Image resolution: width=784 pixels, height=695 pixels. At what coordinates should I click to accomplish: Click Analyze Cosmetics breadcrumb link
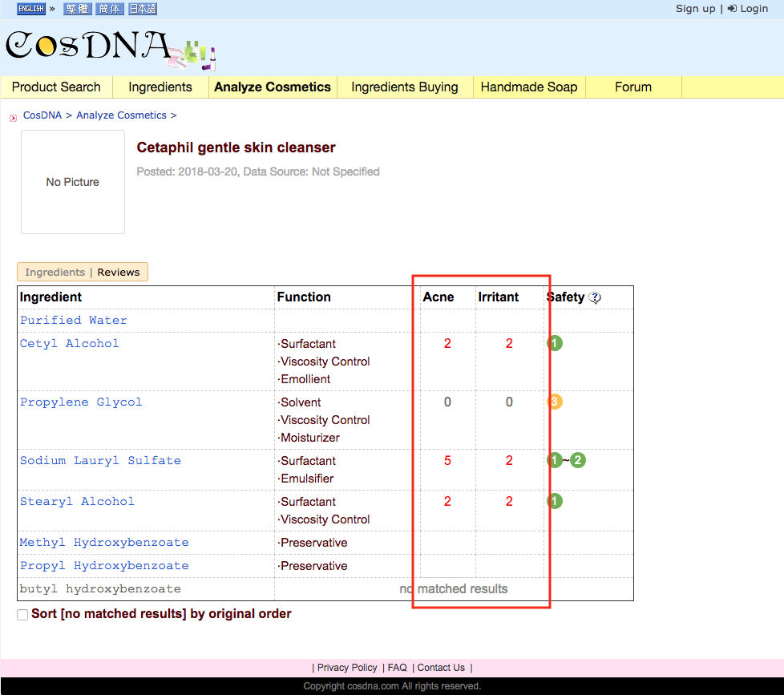[122, 115]
